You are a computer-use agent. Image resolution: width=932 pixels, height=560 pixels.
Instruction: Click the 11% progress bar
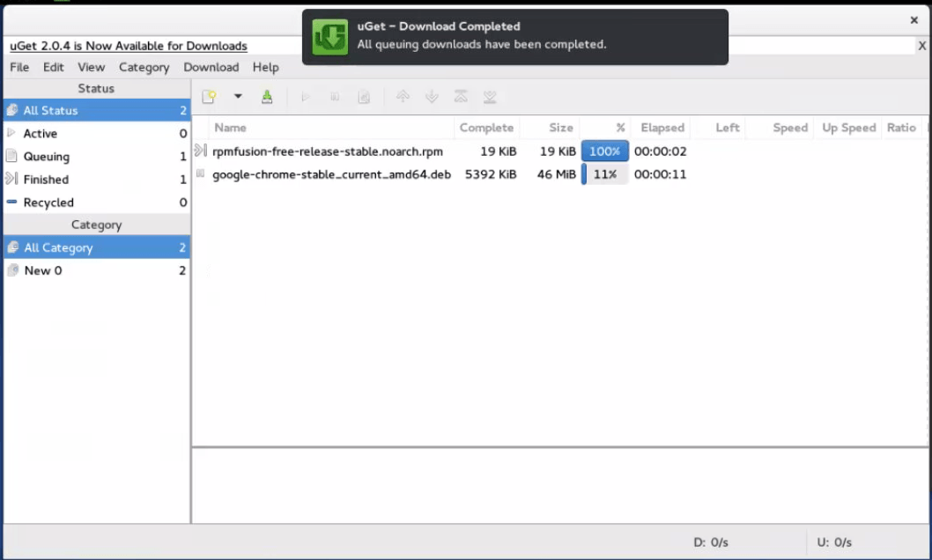pos(604,174)
